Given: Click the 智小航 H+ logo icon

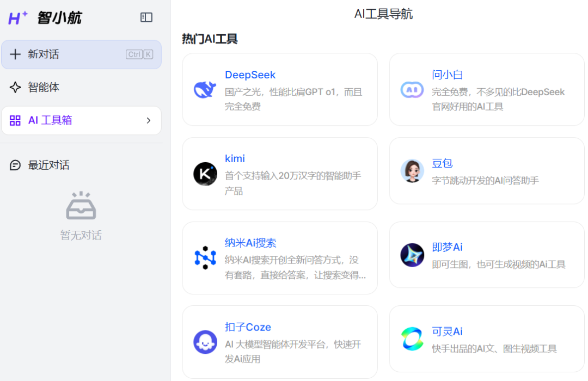Looking at the screenshot, I should [x=18, y=17].
